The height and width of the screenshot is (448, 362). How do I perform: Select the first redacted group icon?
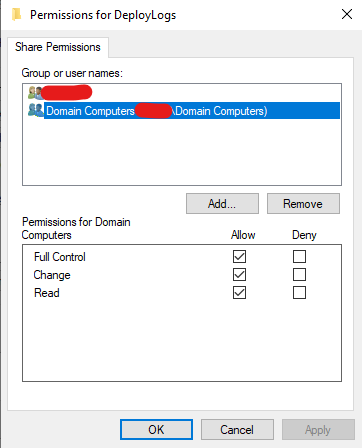coord(35,93)
